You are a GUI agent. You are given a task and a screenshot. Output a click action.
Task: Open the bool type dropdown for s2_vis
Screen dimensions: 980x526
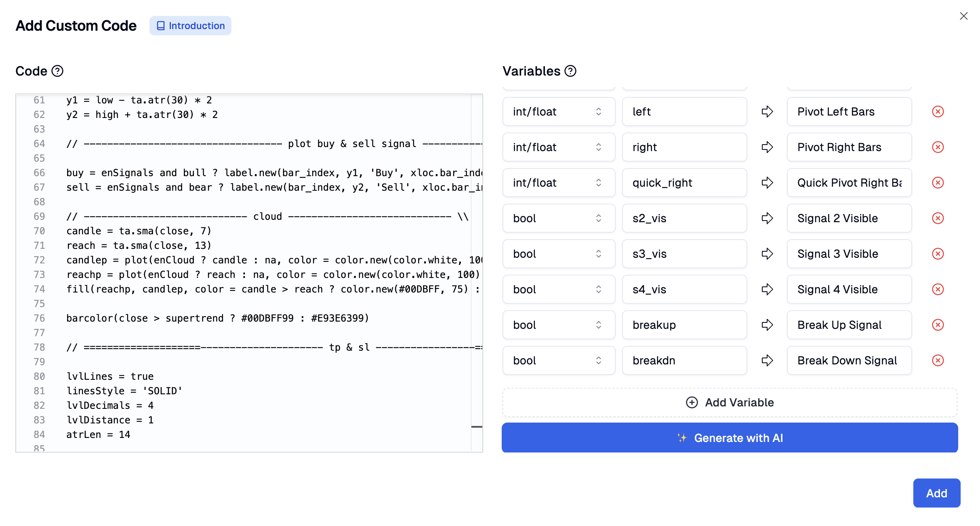[x=559, y=218]
